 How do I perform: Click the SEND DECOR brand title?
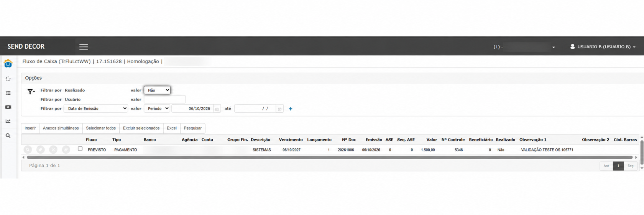tap(26, 46)
